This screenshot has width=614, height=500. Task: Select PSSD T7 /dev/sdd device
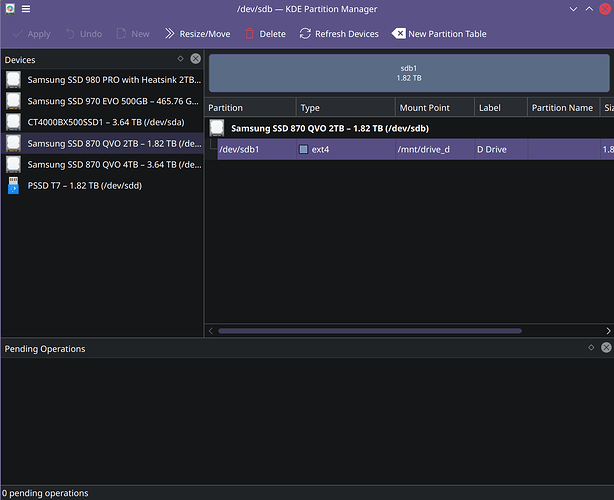[102, 186]
